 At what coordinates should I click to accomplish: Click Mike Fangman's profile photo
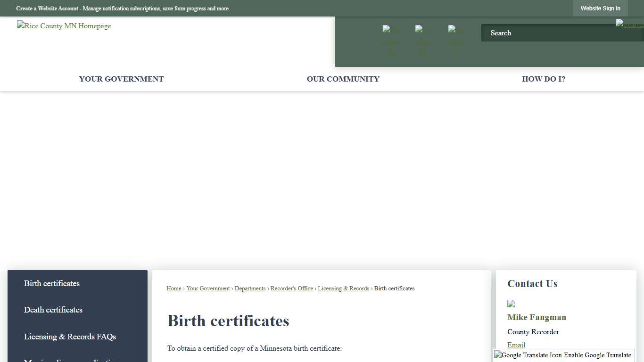pos(511,304)
